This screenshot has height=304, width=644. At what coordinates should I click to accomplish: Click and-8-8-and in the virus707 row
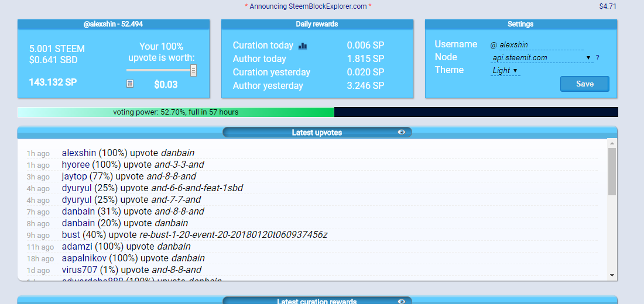tap(177, 270)
